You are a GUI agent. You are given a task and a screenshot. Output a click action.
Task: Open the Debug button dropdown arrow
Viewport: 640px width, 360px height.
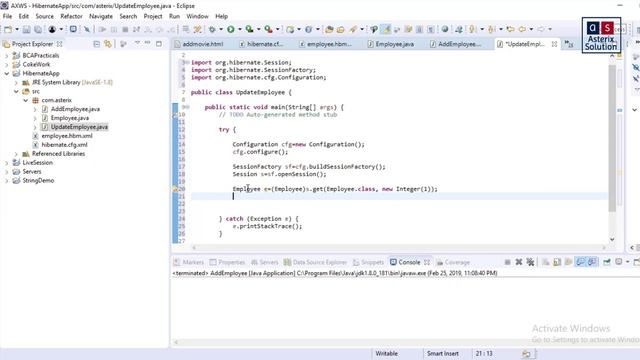(221, 29)
